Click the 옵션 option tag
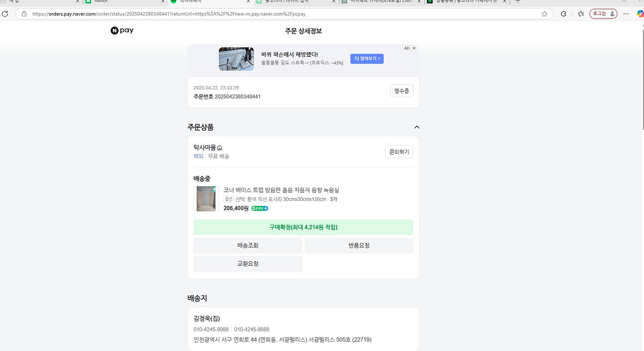This screenshot has width=644, height=351. tap(229, 199)
